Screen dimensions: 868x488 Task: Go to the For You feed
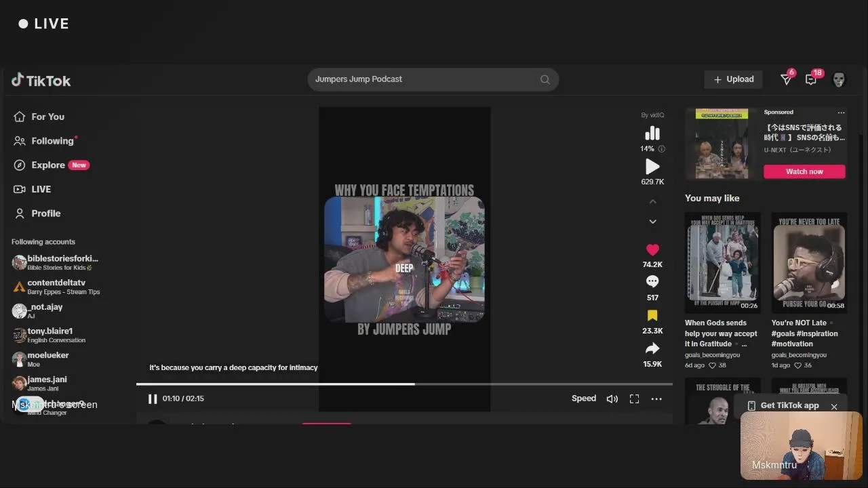(39, 117)
